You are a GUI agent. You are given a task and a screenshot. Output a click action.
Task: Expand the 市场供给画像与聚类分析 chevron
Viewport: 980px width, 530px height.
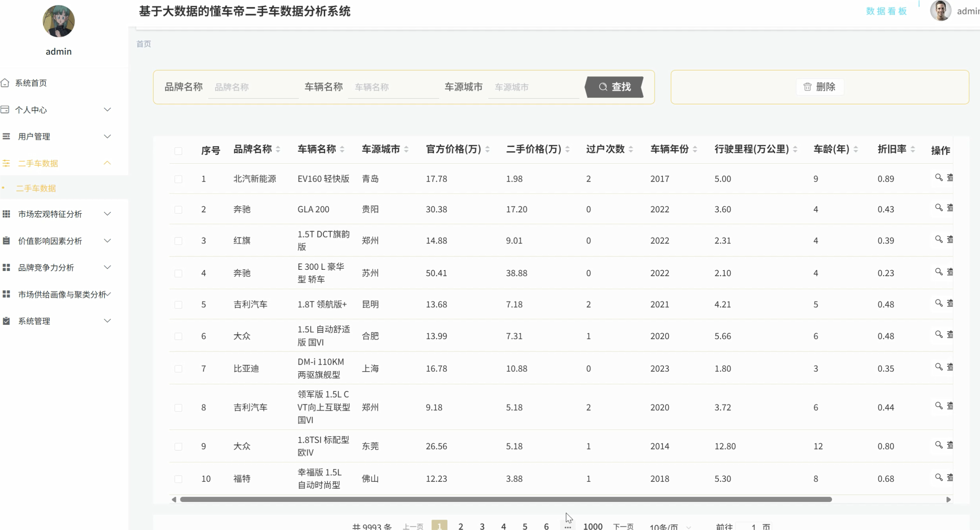108,294
